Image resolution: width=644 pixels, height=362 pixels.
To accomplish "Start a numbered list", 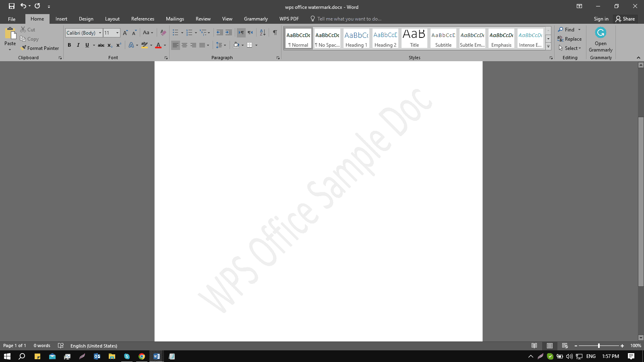I will [189, 33].
